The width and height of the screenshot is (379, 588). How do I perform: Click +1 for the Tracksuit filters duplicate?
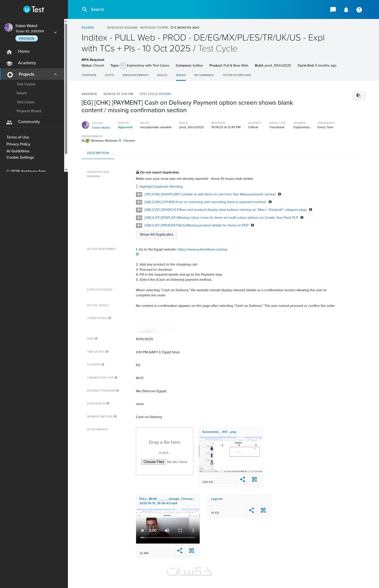pos(139,210)
